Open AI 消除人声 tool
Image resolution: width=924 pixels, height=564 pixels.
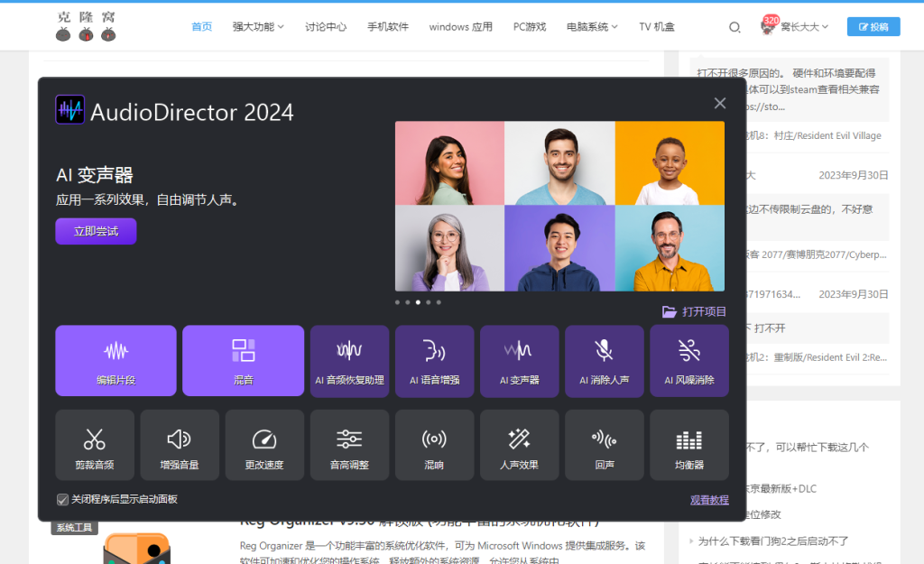point(604,361)
